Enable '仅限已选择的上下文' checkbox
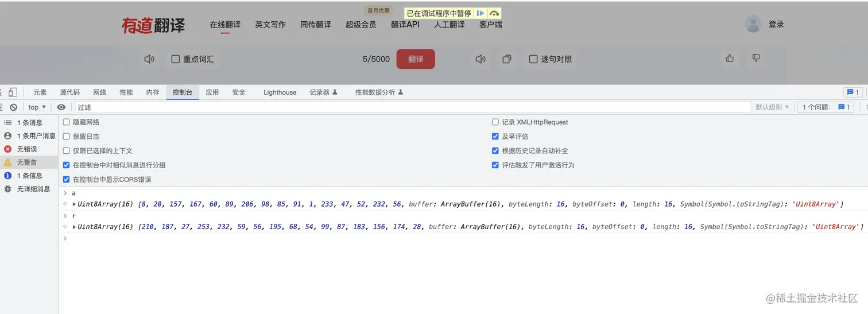 point(67,151)
